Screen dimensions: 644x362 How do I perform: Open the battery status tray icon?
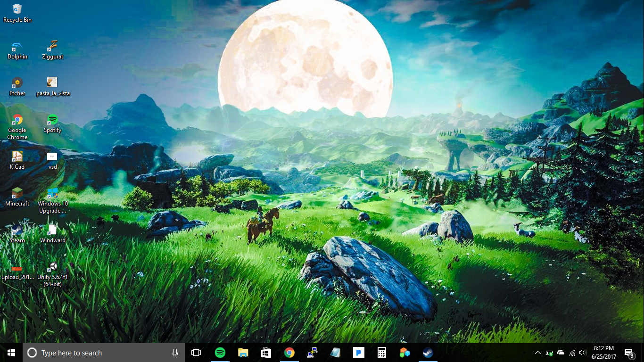point(549,353)
